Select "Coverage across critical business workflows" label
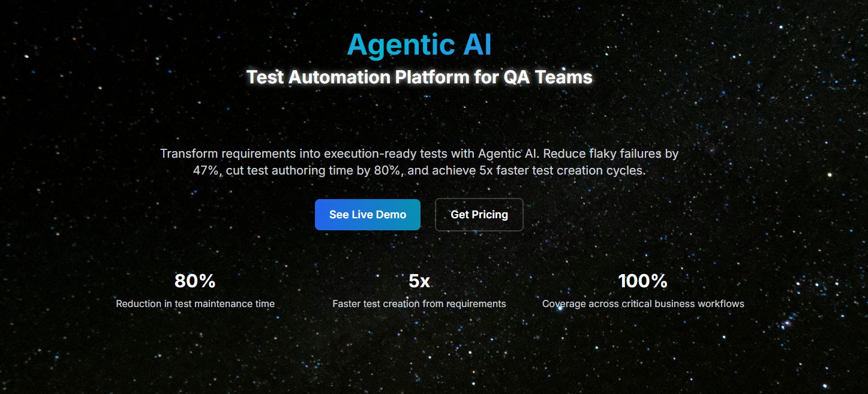 point(643,304)
